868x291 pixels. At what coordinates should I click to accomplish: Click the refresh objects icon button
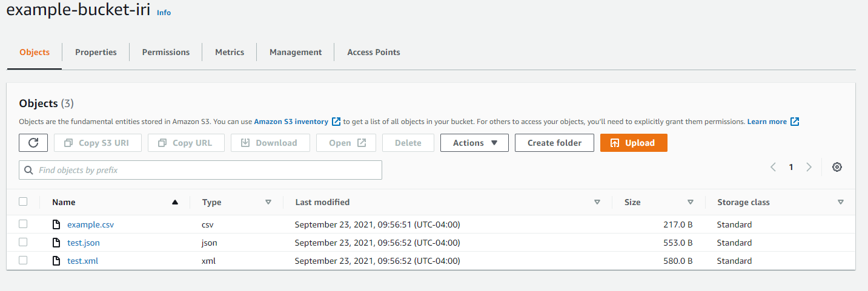click(33, 143)
